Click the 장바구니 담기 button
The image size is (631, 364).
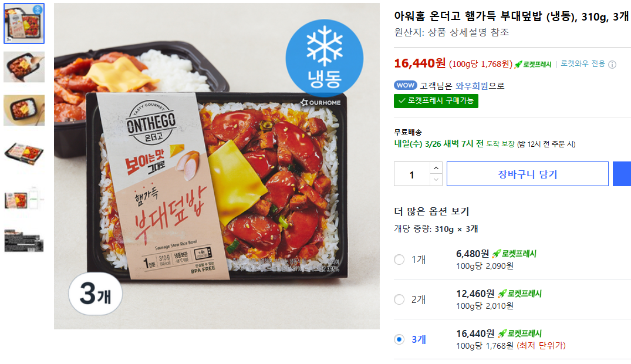coord(528,174)
